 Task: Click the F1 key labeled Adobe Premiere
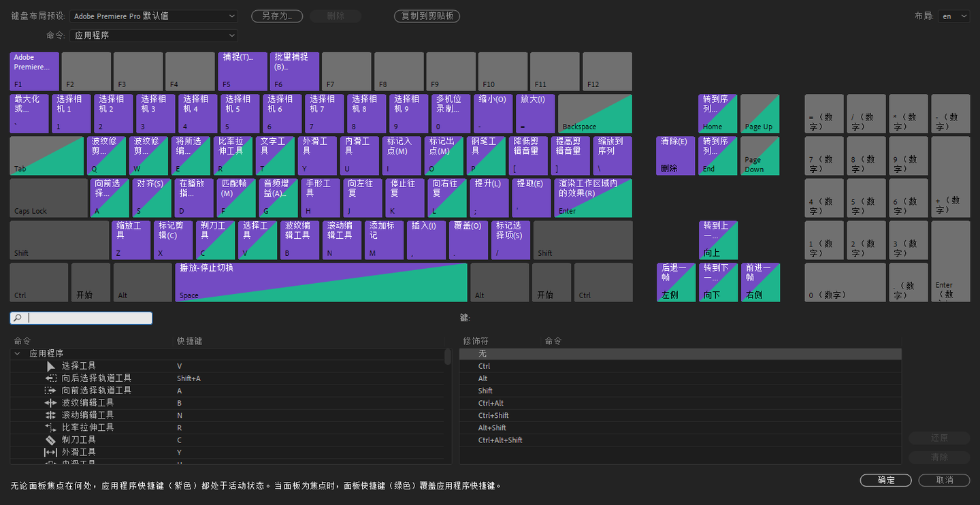tap(35, 71)
